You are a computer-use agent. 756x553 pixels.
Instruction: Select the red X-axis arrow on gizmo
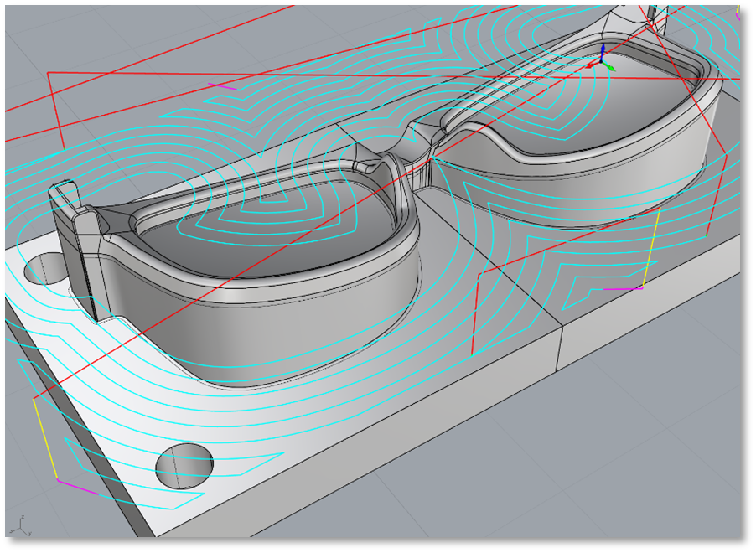tap(593, 65)
